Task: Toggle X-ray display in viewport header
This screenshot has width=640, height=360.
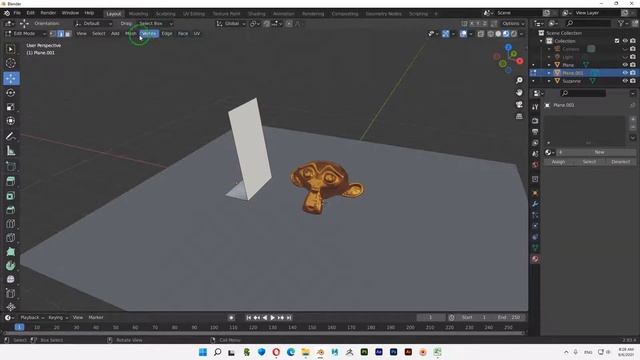Action: 481,34
